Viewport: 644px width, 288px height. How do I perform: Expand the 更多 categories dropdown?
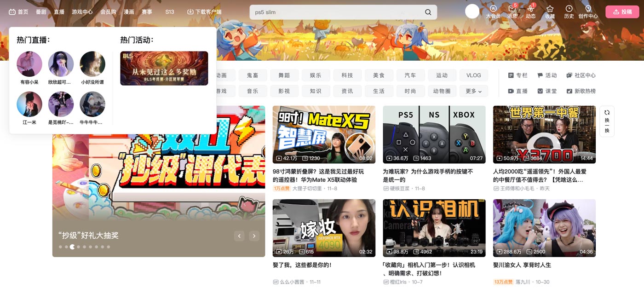point(474,91)
